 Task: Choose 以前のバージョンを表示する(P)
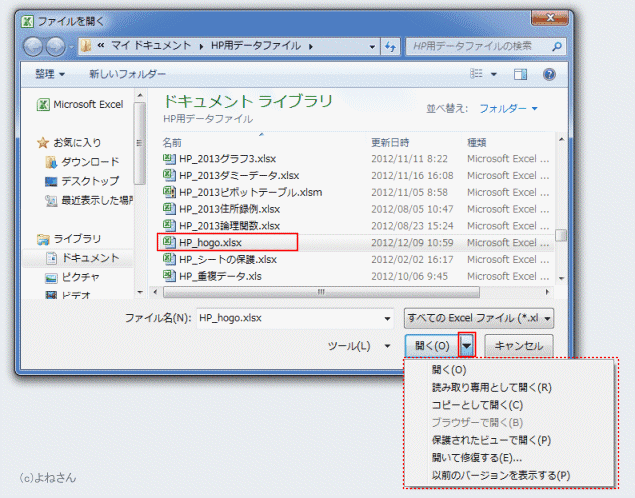[x=501, y=475]
